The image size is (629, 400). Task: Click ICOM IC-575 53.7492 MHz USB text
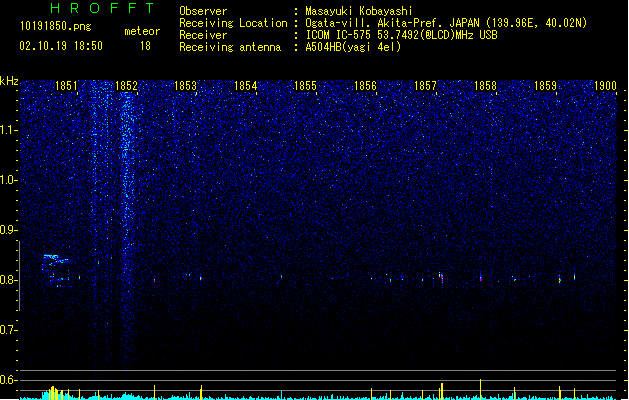pos(401,35)
